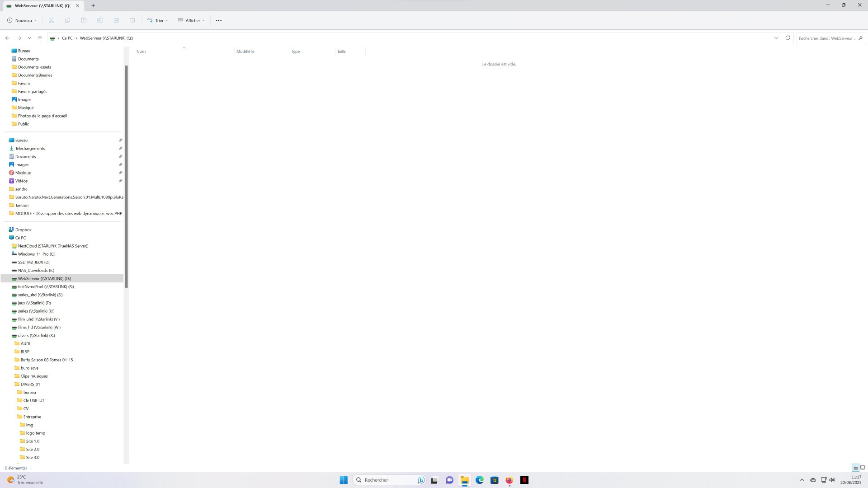Open address bar history dropdown chevron

(x=776, y=38)
